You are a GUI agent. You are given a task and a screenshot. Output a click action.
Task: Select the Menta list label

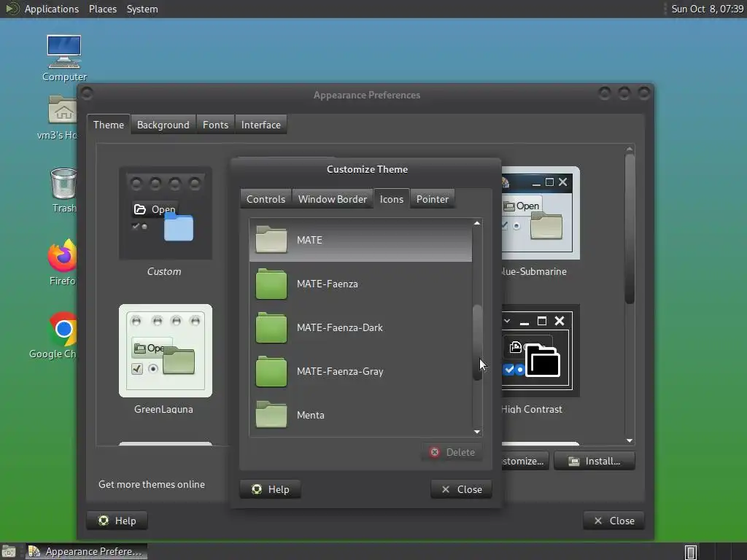coord(311,415)
